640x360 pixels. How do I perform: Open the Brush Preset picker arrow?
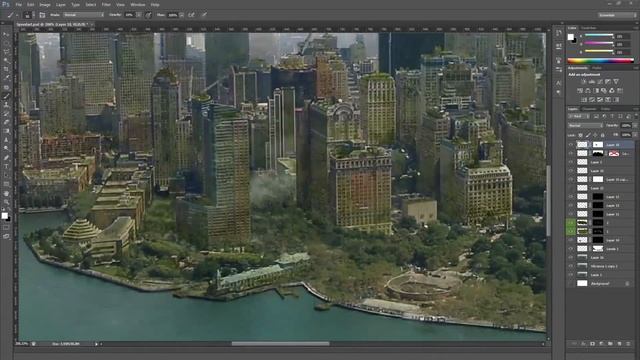33,15
